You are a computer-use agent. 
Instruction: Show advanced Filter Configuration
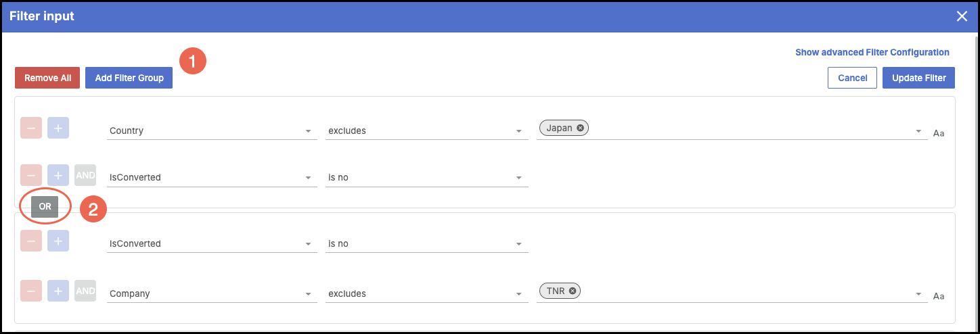[872, 52]
